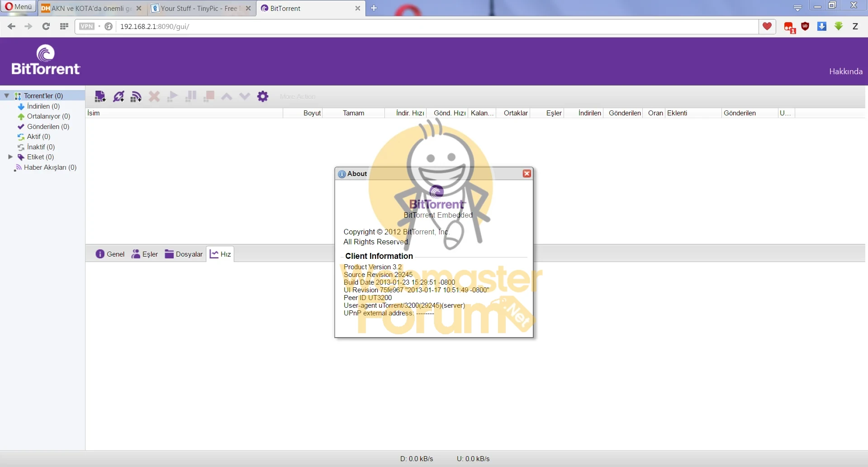Viewport: 868px width, 467px height.
Task: Reload the current page
Action: [46, 26]
